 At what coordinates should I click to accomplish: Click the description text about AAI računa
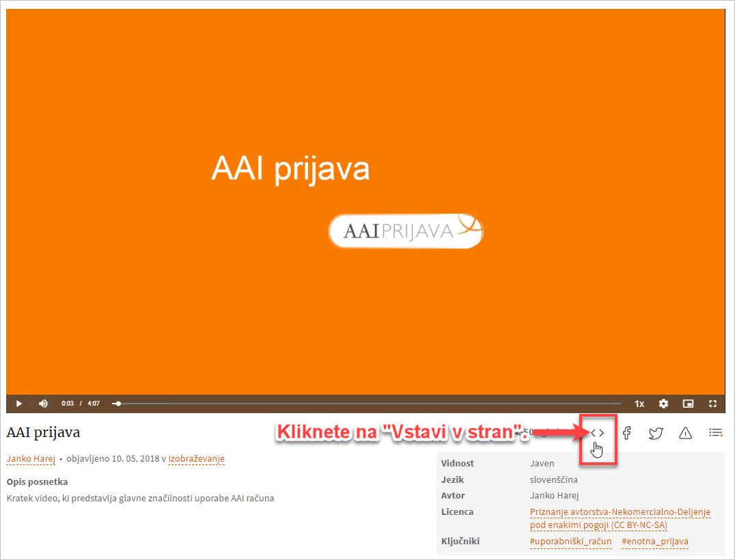point(140,498)
